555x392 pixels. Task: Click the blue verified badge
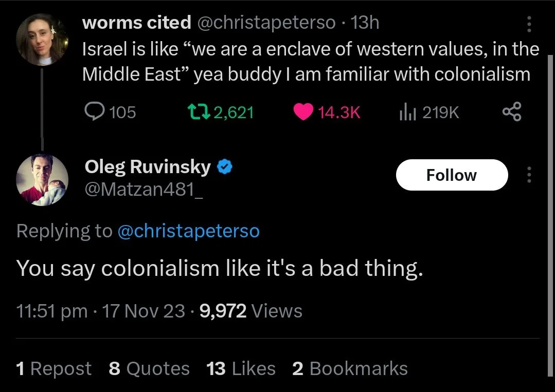[224, 166]
